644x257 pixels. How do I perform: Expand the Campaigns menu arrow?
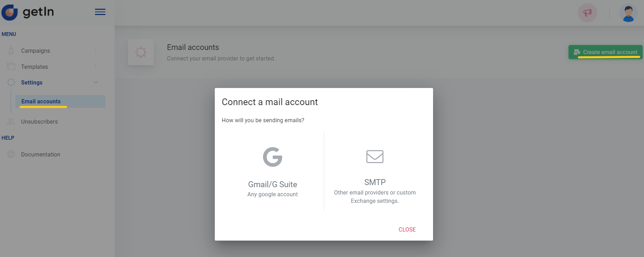(96, 50)
